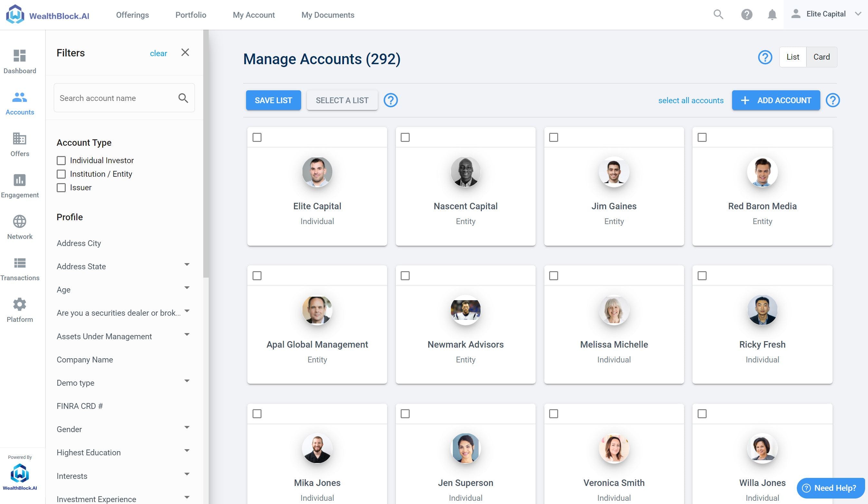Click the Search account name field

pyautogui.click(x=115, y=98)
